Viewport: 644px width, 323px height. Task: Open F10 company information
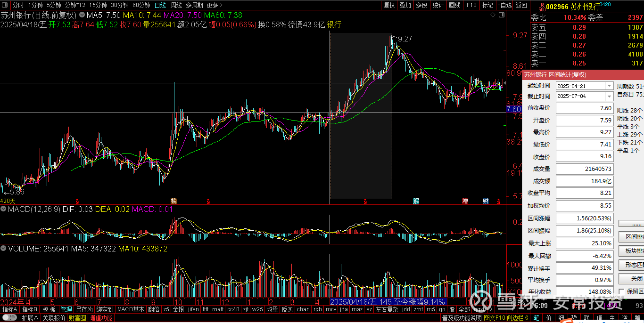[471, 5]
